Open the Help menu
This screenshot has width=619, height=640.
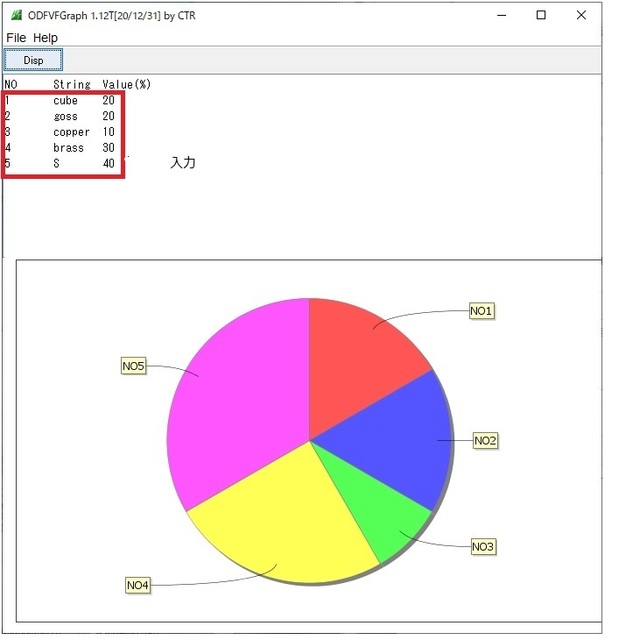[x=45, y=38]
